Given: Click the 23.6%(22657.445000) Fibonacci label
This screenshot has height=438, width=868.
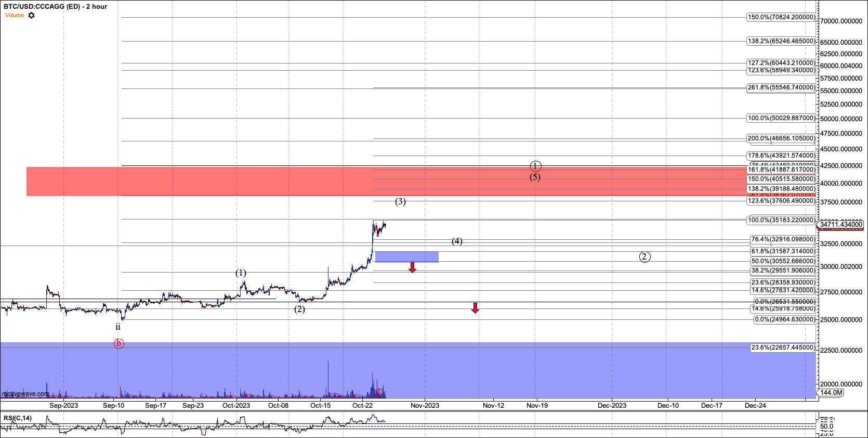Looking at the screenshot, I should tap(783, 347).
